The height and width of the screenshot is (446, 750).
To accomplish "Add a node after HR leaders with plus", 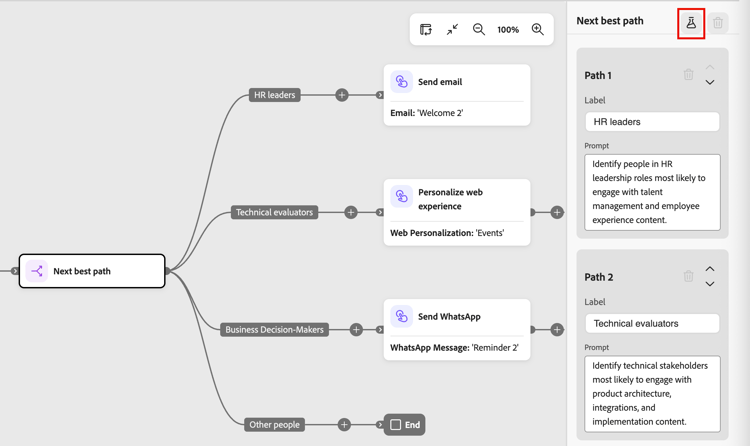I will (x=342, y=95).
